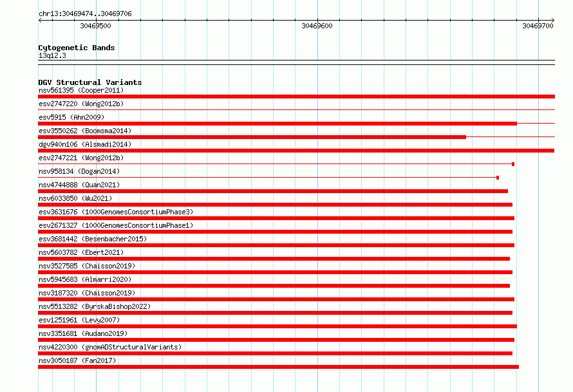Select esv1251961 (Levy2007) label
This screenshot has height=392, width=573.
pos(79,320)
